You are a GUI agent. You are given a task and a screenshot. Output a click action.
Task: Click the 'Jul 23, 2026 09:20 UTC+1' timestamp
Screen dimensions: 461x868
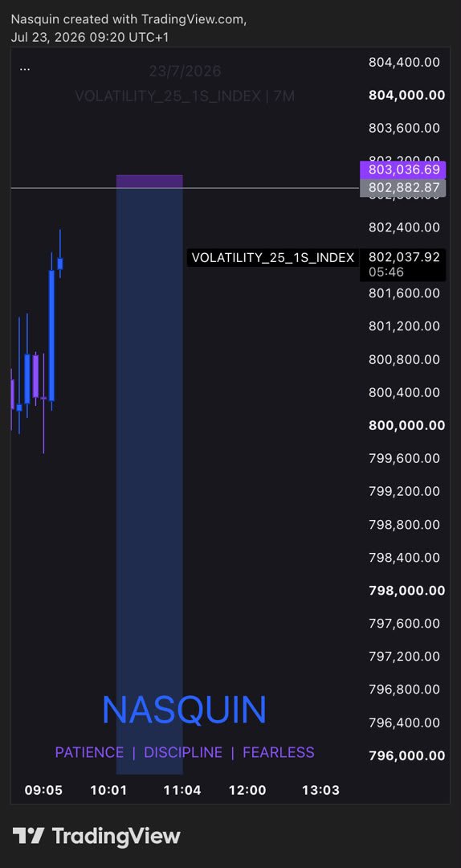(x=90, y=37)
